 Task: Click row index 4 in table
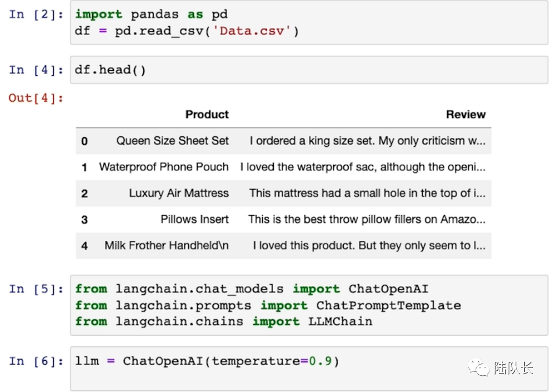pyautogui.click(x=84, y=246)
